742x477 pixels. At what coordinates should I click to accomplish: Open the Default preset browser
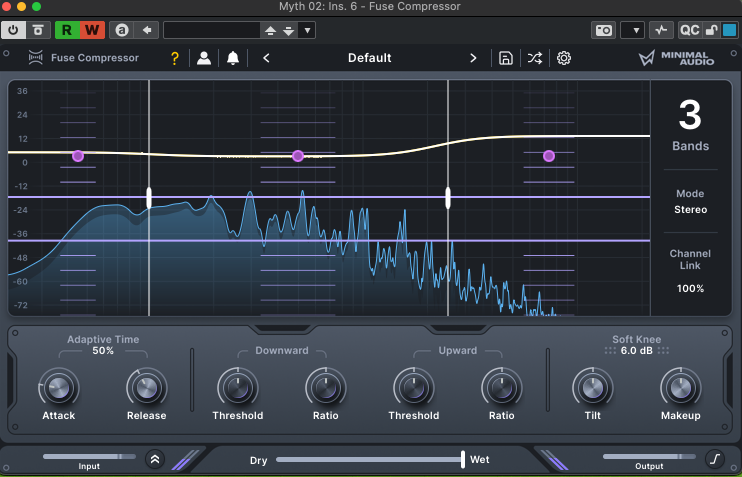[370, 58]
